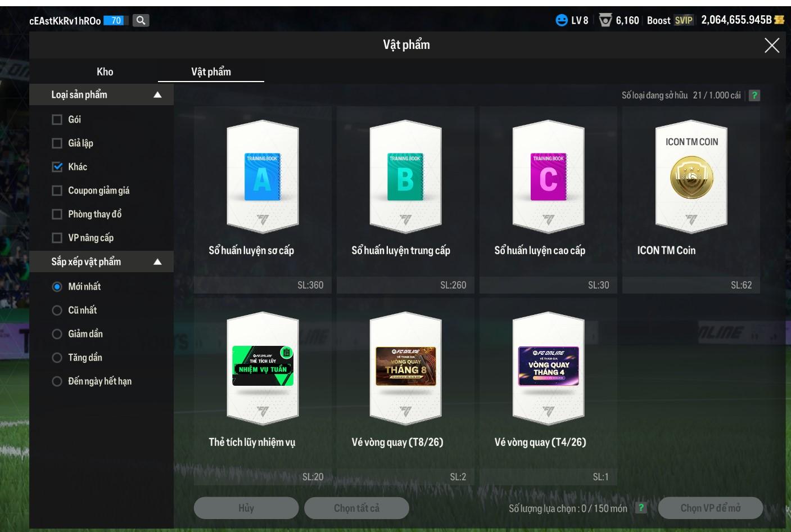The width and height of the screenshot is (791, 532).
Task: Select the Vòng quay Tháng 4 ticket
Action: point(548,368)
